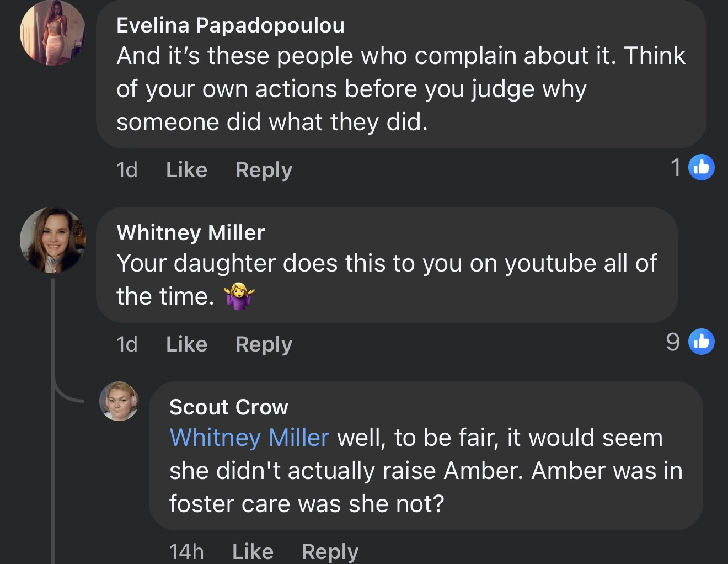Click the 1d timestamp on Whitney's comment
728x564 pixels.
coord(127,344)
